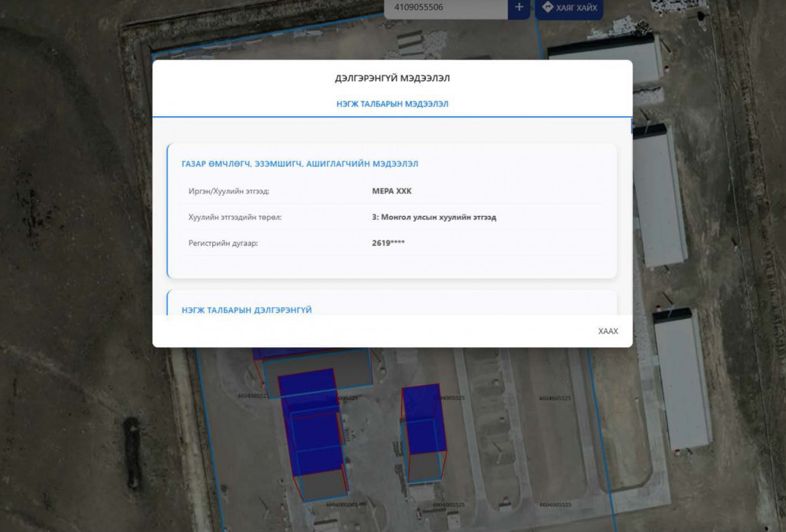Image resolution: width=786 pixels, height=532 pixels.
Task: Close the dialog with the ХААХ button
Action: click(608, 331)
